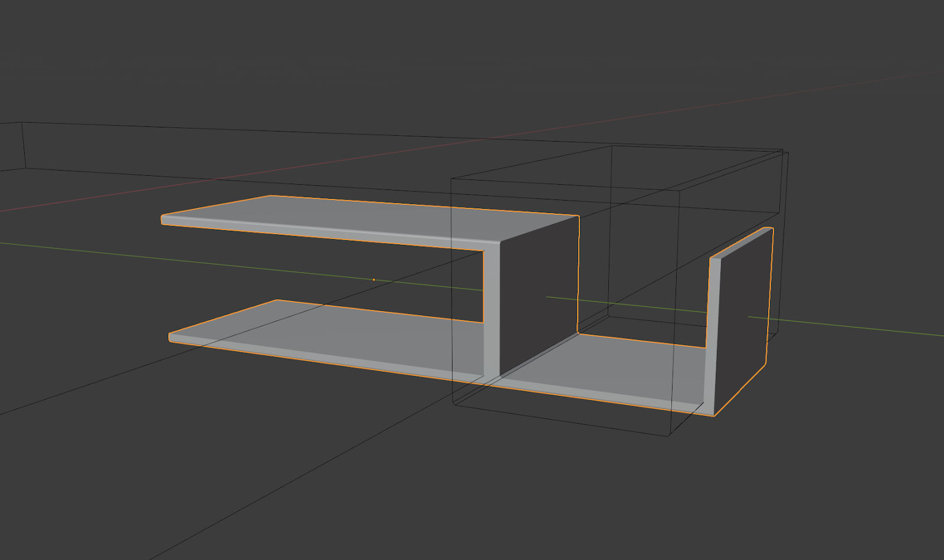Viewport: 944px width, 560px height.
Task: Select the light front strip of right wall
Action: coord(710,330)
